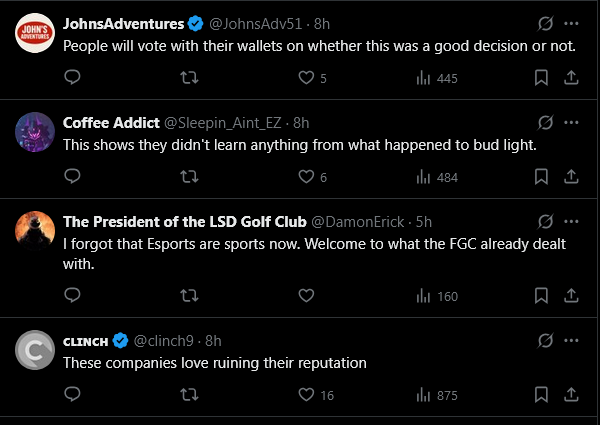The height and width of the screenshot is (425, 600).
Task: Share the LSD Golf Club tweet
Action: coord(571,295)
